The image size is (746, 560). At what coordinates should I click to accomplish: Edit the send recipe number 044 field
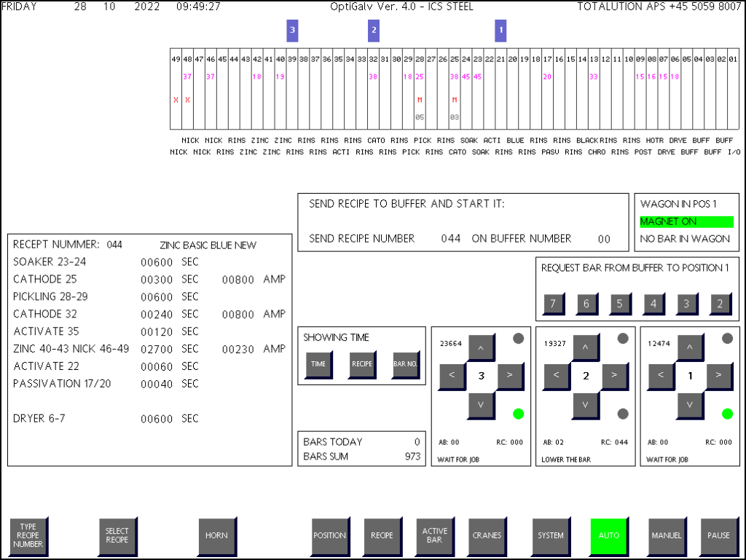450,239
